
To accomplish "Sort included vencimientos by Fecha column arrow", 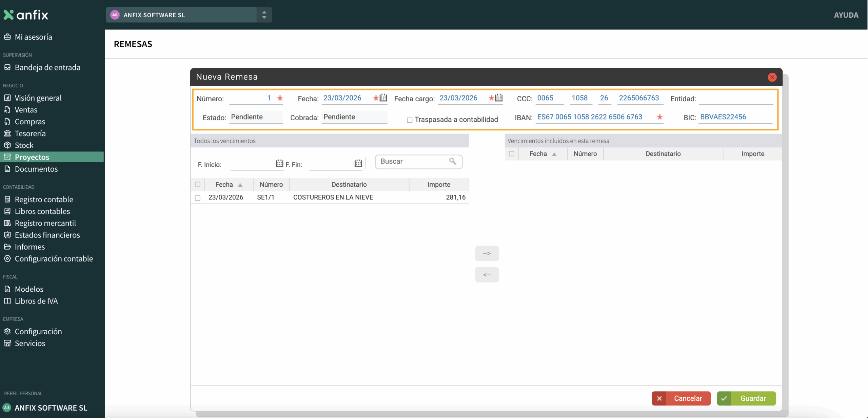I will tap(554, 154).
